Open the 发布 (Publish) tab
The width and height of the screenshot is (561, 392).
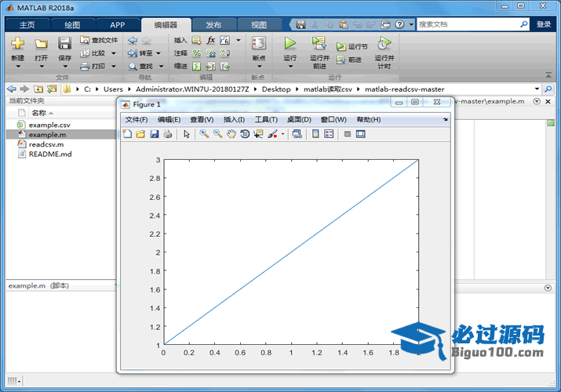point(213,24)
